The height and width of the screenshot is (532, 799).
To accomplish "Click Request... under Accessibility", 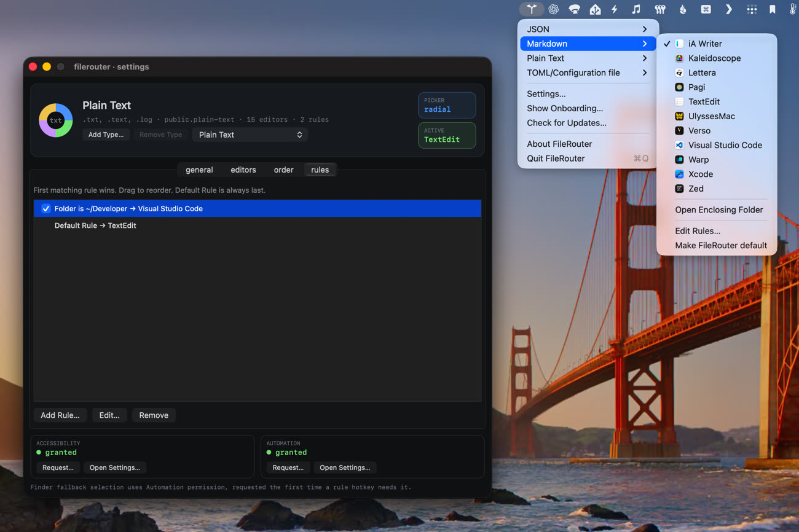I will (58, 467).
